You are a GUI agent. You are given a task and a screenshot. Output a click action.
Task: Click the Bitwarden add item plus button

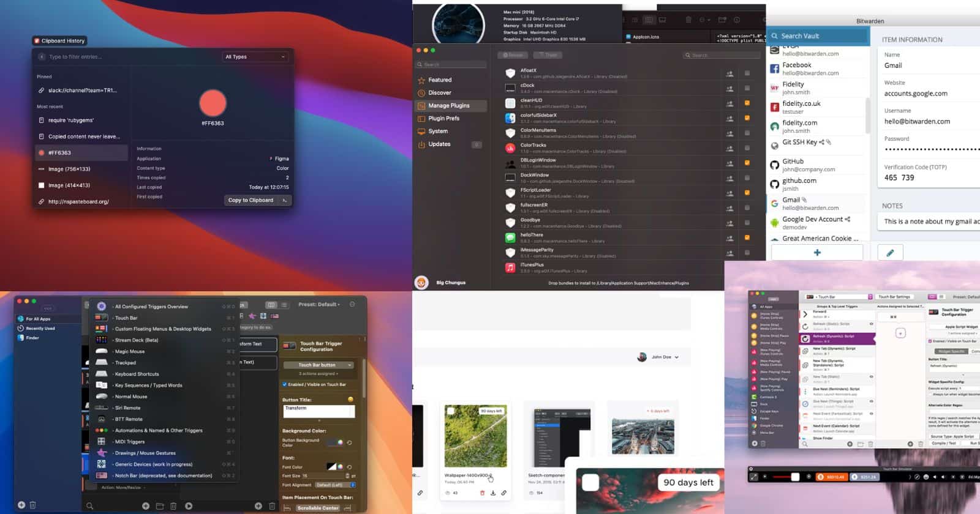tap(817, 252)
